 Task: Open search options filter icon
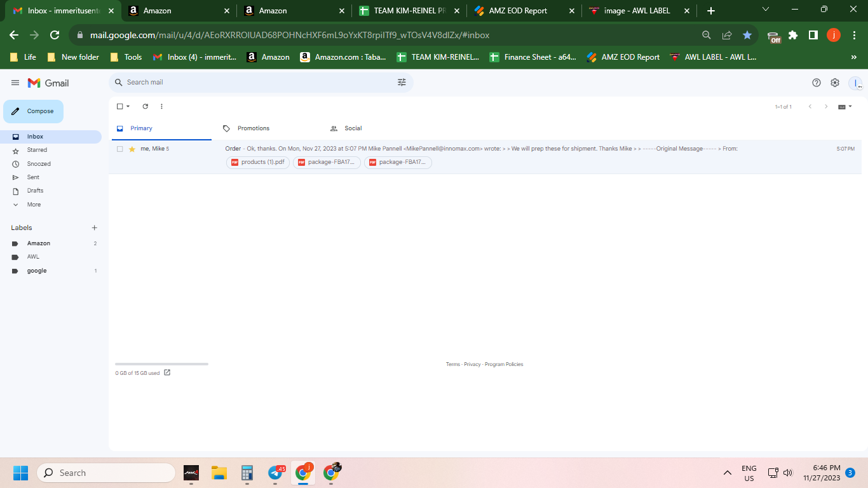click(x=402, y=82)
